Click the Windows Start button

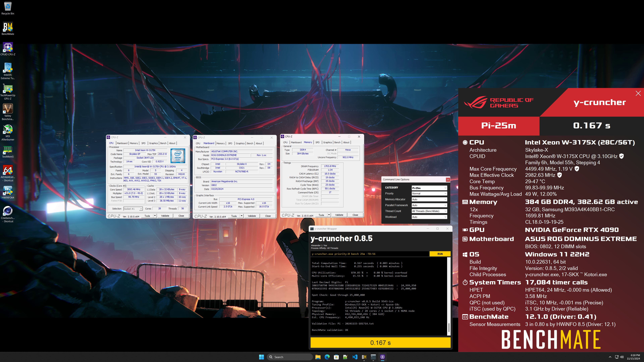click(x=261, y=357)
